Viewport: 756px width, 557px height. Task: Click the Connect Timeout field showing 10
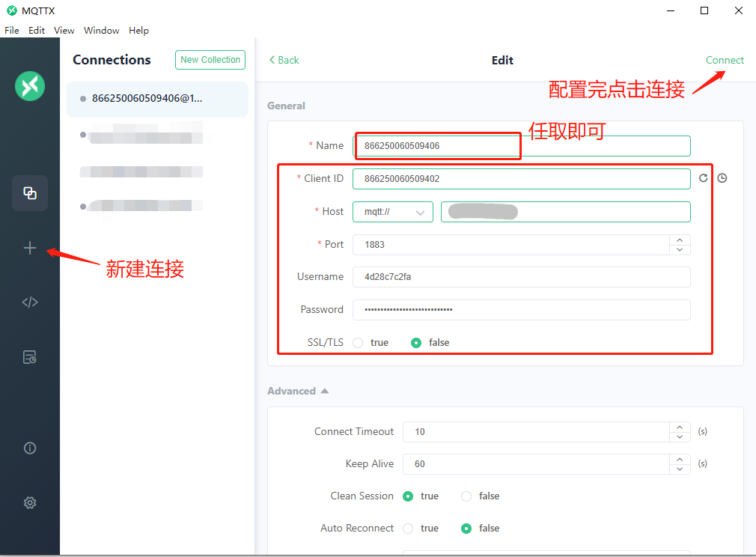click(x=536, y=432)
